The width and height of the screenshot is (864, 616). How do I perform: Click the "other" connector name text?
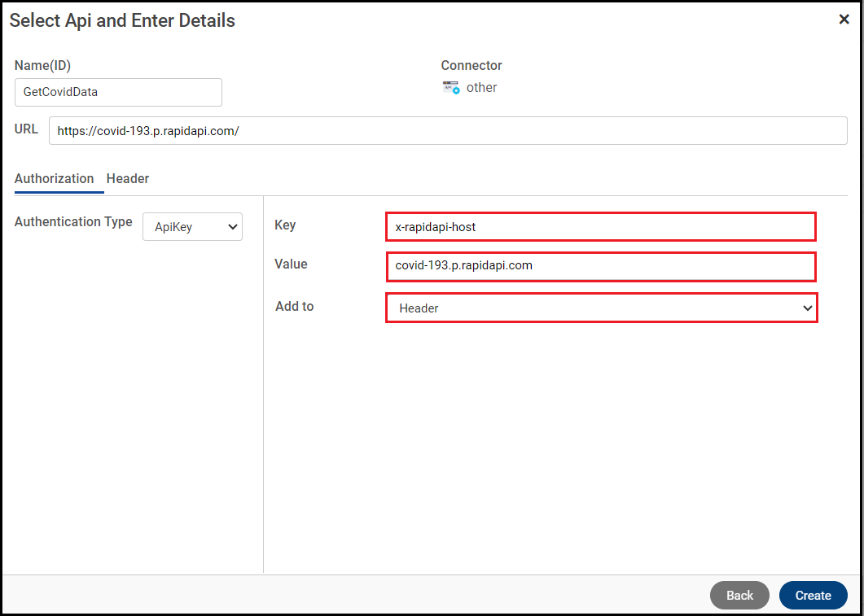[x=481, y=87]
